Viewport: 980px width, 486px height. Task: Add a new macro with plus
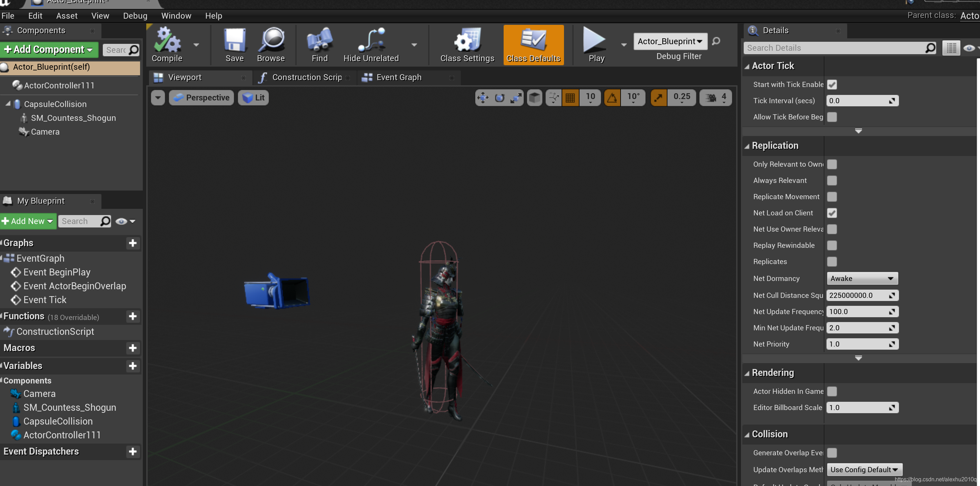click(x=132, y=348)
